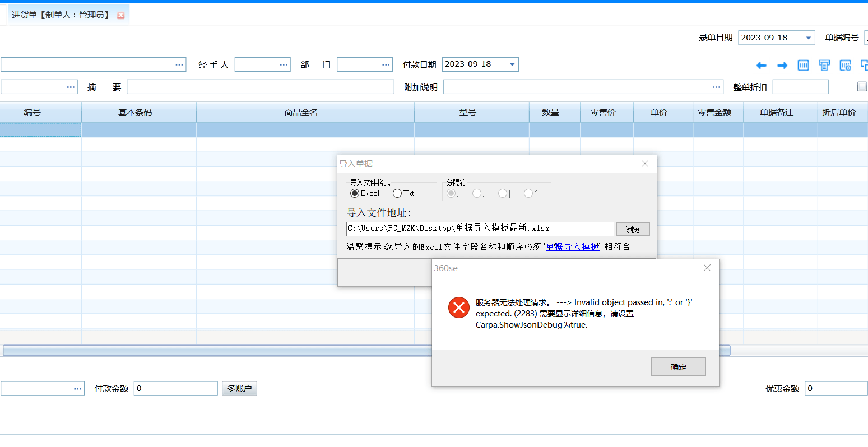Tick the checkbox right of 整单折扣
This screenshot has width=868, height=447.
pos(862,86)
